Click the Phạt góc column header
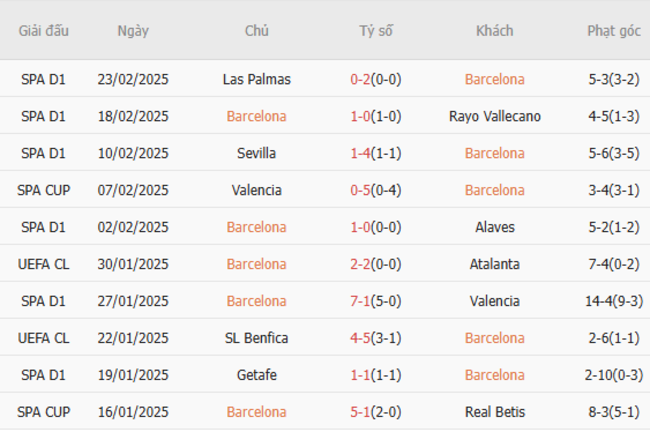The width and height of the screenshot is (650, 432). pos(614,31)
